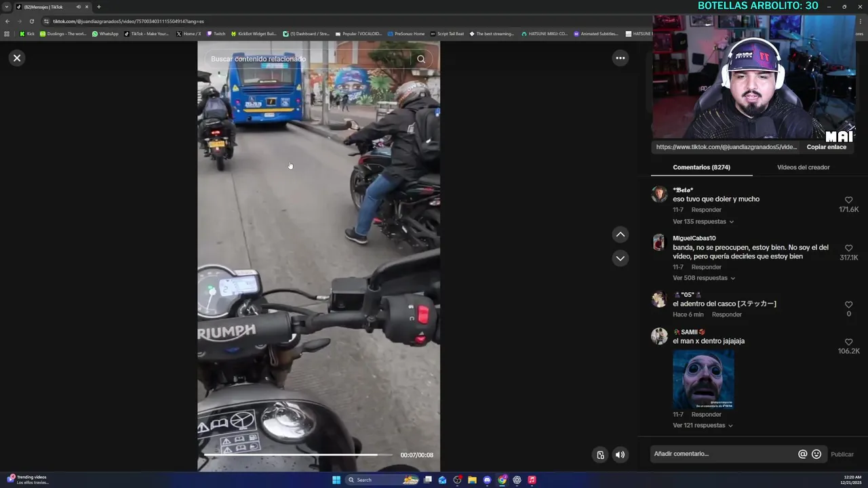This screenshot has width=868, height=488.
Task: Mute the tab using the tab speaker icon
Action: tap(78, 7)
